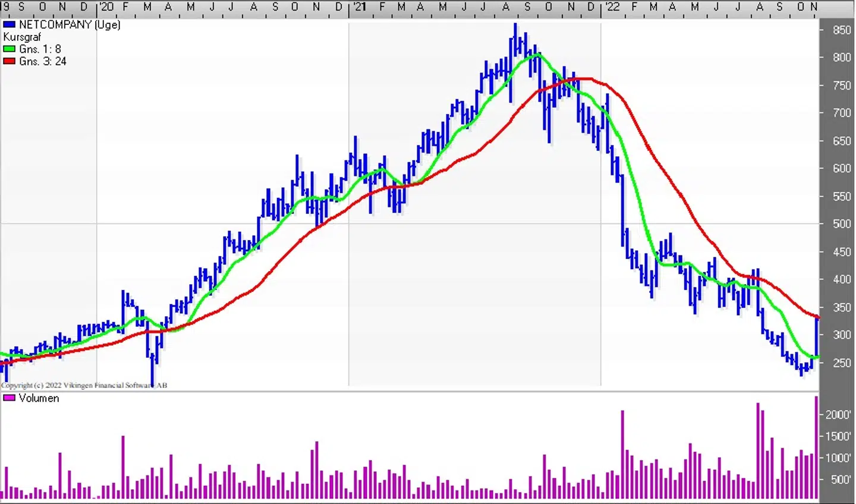Click the '21 year marker on time axis
The image size is (856, 504).
(x=359, y=7)
